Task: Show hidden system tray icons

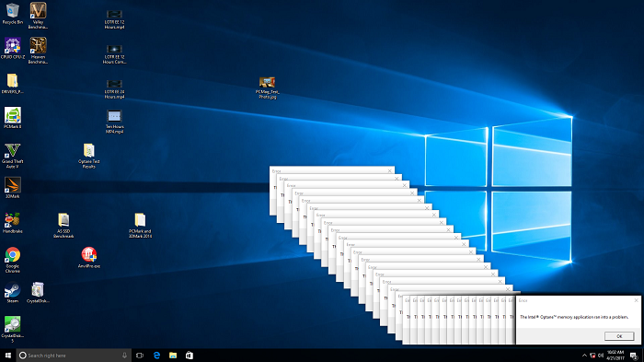Action: (584, 355)
